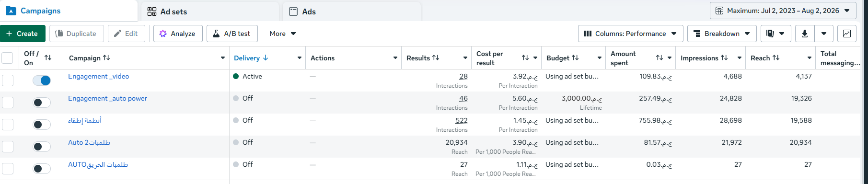Image resolution: width=868 pixels, height=184 pixels.
Task: Sort by Impressions column arrows
Action: point(724,57)
